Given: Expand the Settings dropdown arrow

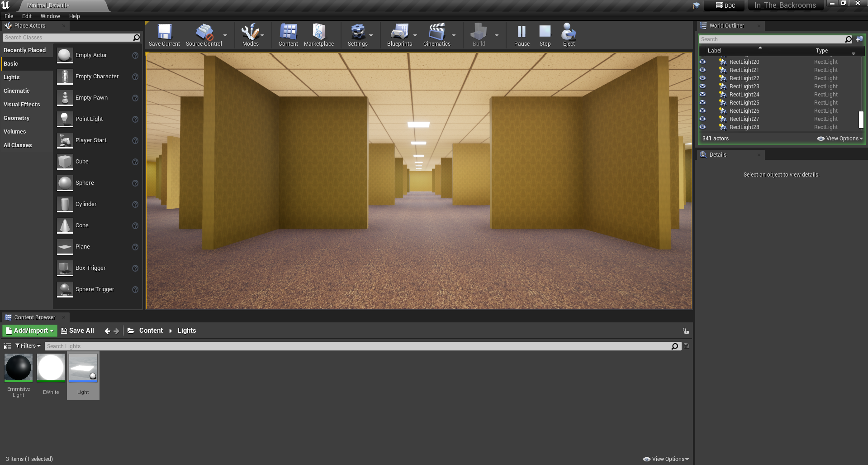Looking at the screenshot, I should point(371,35).
